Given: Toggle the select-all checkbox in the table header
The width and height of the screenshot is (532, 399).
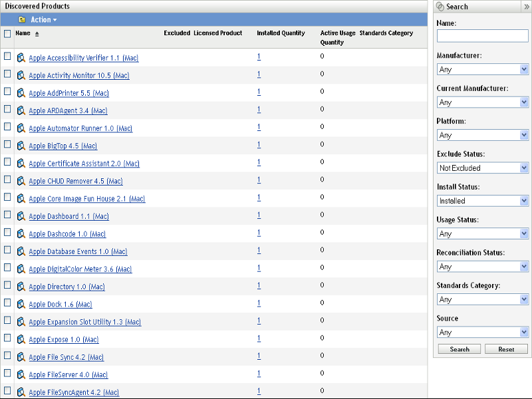Looking at the screenshot, I should (x=7, y=34).
